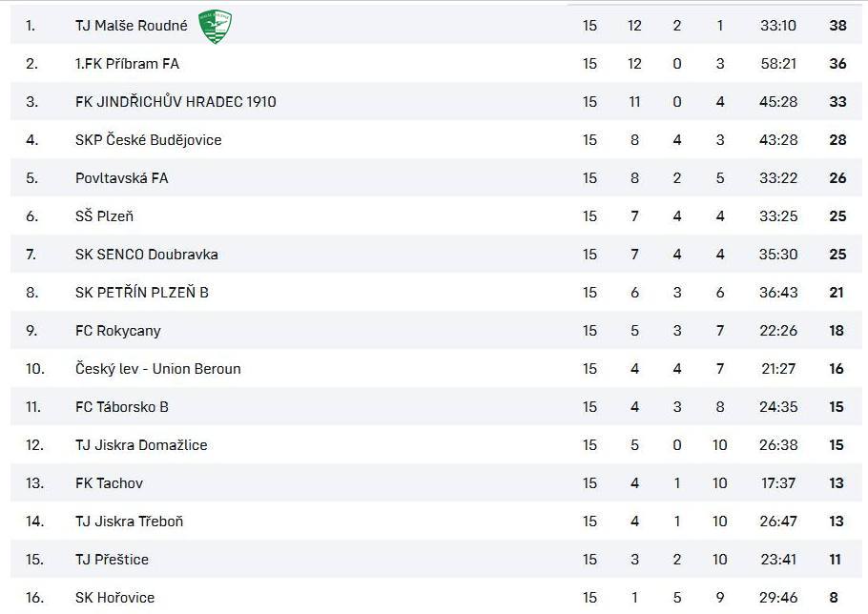Click the Povltavská FA team name
868x614 pixels.
point(122,178)
